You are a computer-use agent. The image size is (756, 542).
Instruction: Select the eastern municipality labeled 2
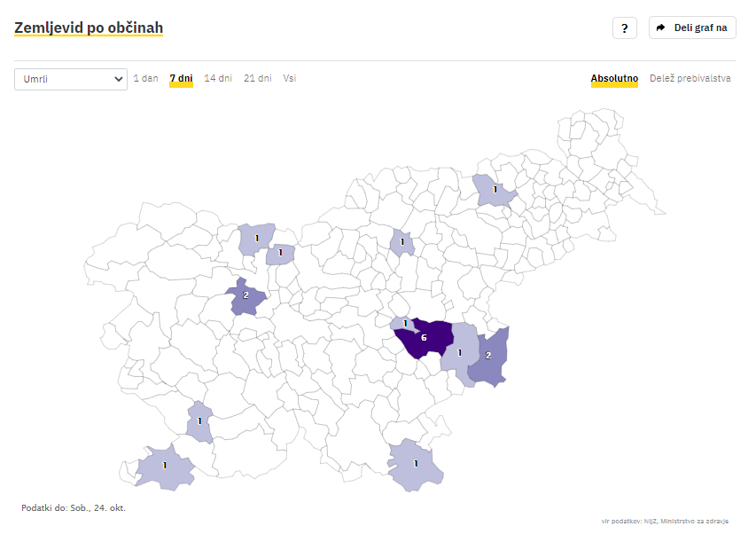point(489,357)
